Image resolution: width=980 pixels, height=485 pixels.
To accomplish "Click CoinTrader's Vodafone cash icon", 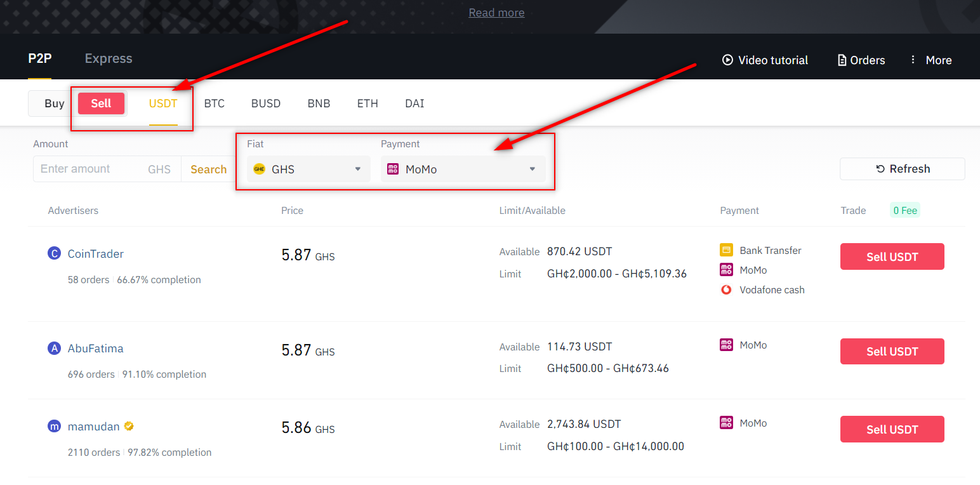I will pyautogui.click(x=726, y=289).
